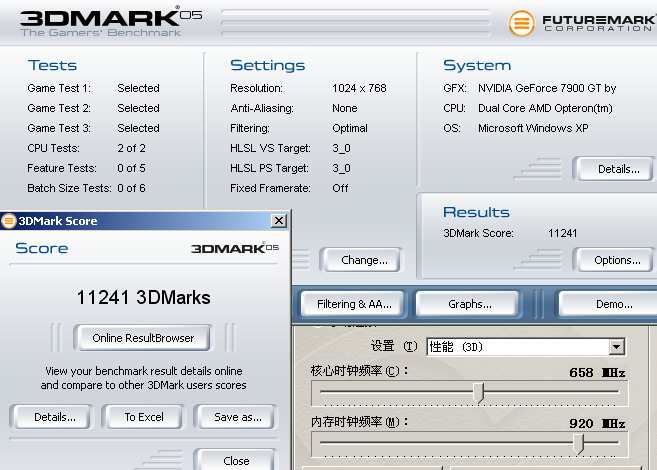Screen dimensions: 657x470
Task: Click the Close button in Score dialog
Action: [236, 460]
